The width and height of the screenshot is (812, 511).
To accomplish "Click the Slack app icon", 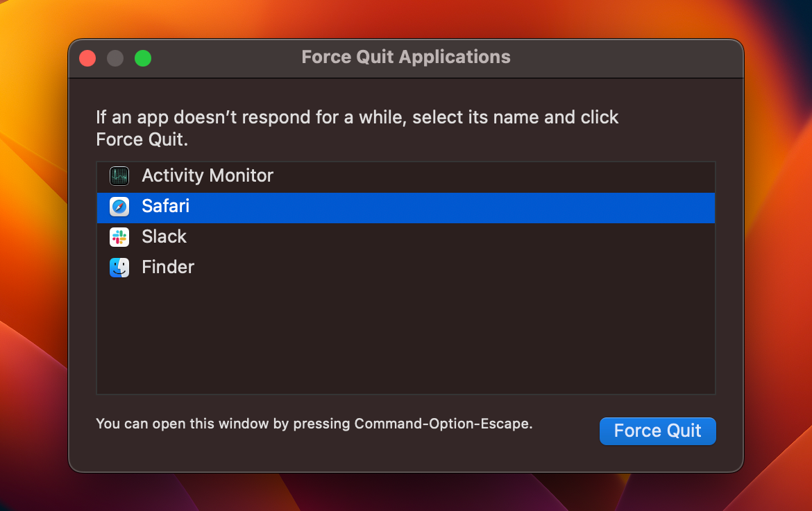I will (x=119, y=236).
